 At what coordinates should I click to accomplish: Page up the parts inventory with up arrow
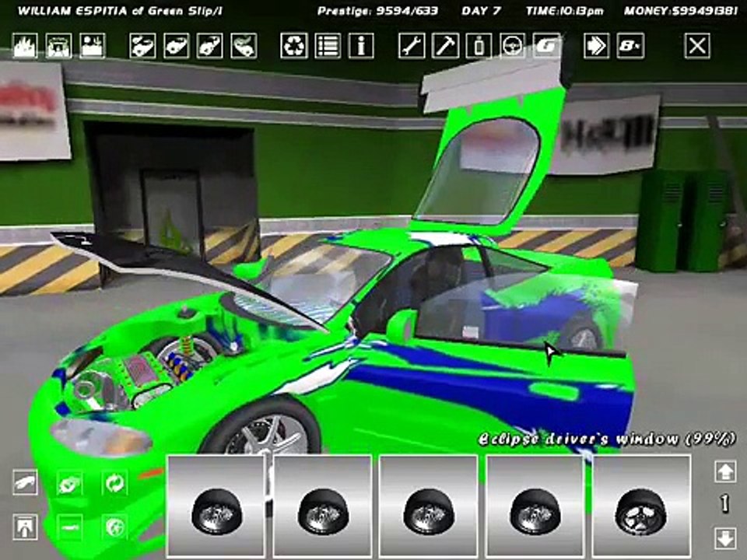click(725, 472)
